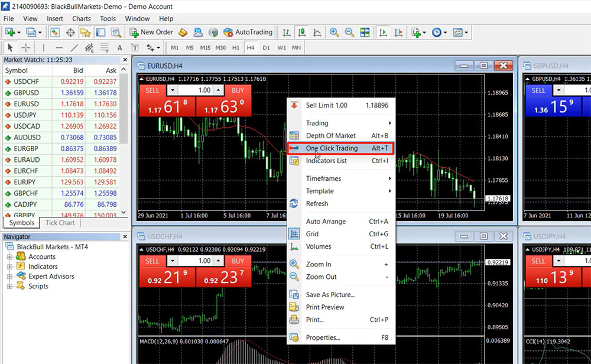Click the BUY button on EURUSD chart

coord(238,90)
